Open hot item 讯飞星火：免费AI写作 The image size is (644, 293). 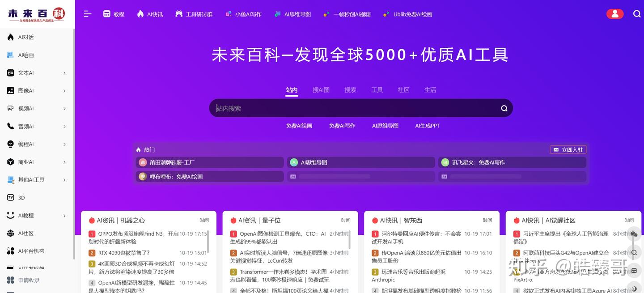pyautogui.click(x=512, y=162)
